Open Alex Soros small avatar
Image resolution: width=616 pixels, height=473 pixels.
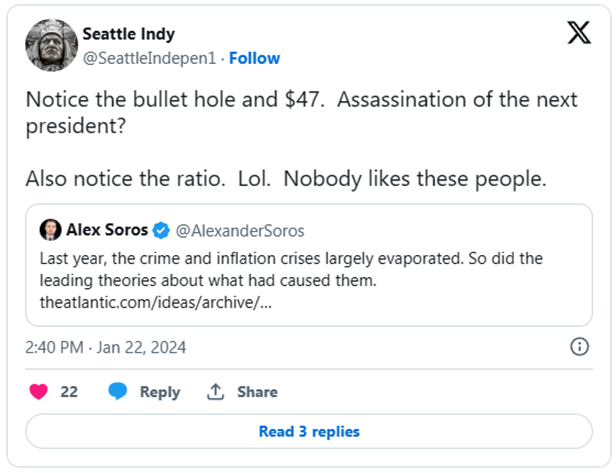(51, 231)
